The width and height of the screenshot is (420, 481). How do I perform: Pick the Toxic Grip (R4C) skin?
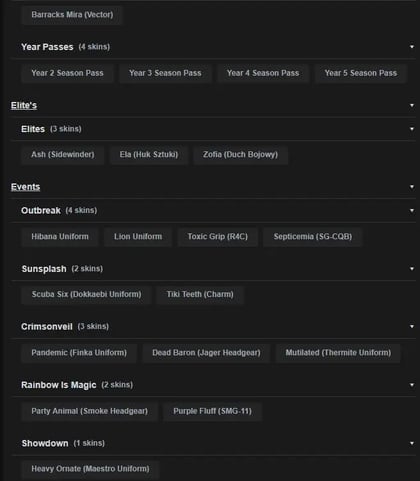(x=218, y=237)
